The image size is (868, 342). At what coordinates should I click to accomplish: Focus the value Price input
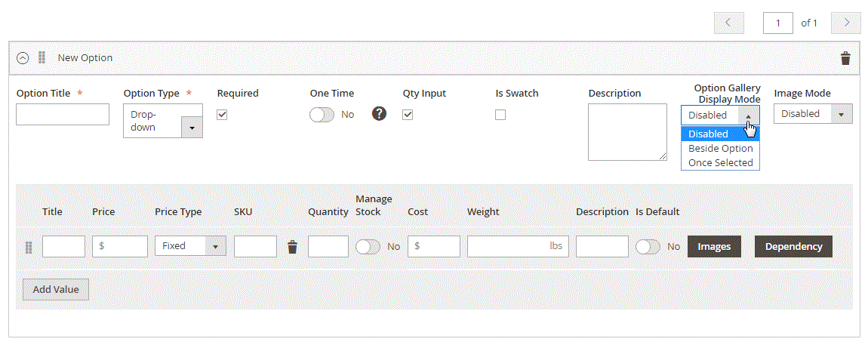click(x=120, y=246)
